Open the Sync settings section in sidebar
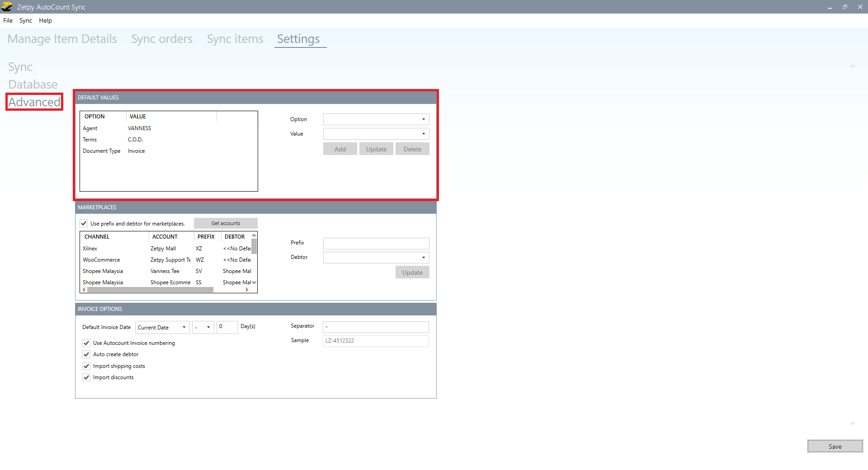Image resolution: width=868 pixels, height=470 pixels. (x=20, y=67)
